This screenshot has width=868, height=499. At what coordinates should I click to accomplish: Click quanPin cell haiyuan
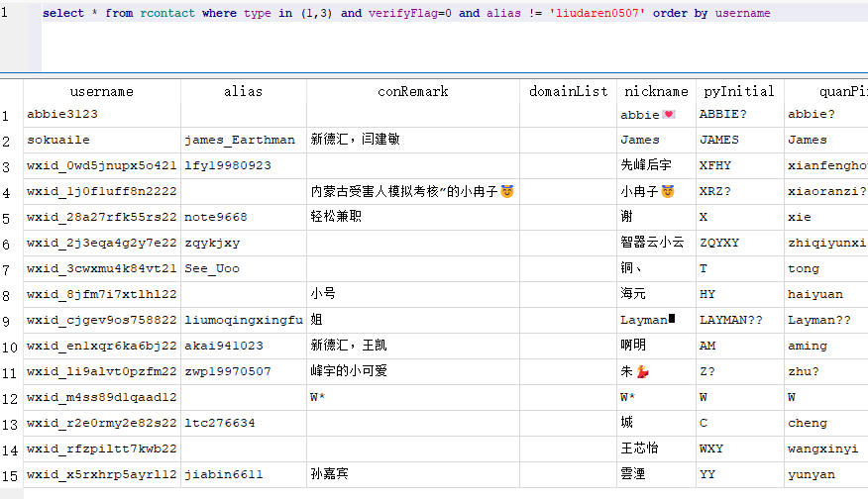tap(826, 294)
